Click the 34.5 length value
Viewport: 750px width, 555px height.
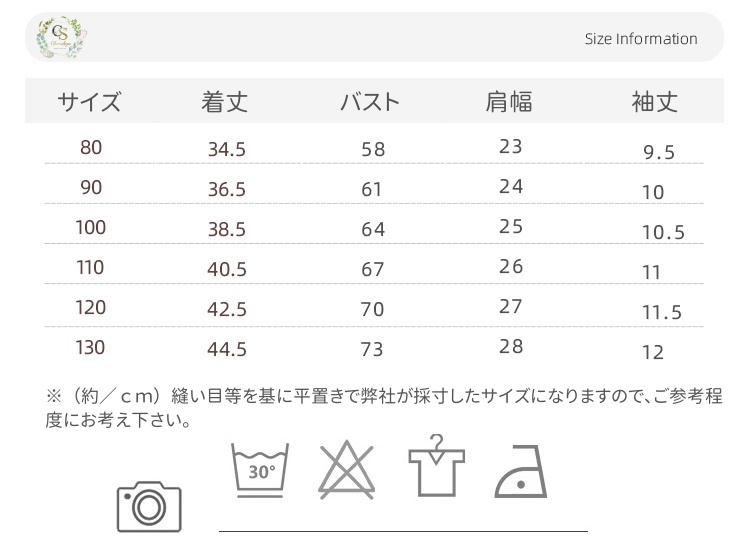[227, 150]
